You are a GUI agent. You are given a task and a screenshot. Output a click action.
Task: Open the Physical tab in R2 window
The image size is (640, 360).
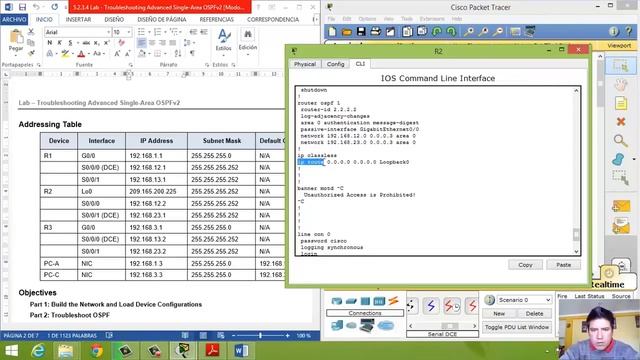point(305,64)
